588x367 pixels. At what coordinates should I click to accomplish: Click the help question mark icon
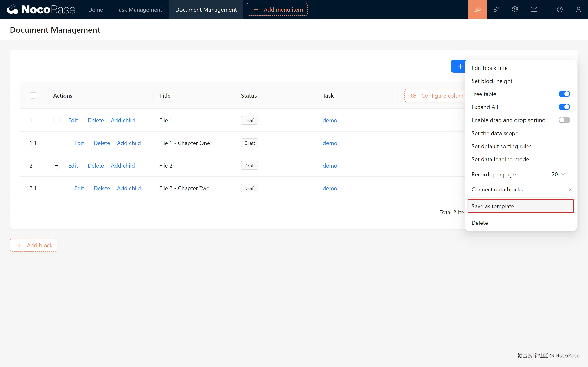point(560,9)
